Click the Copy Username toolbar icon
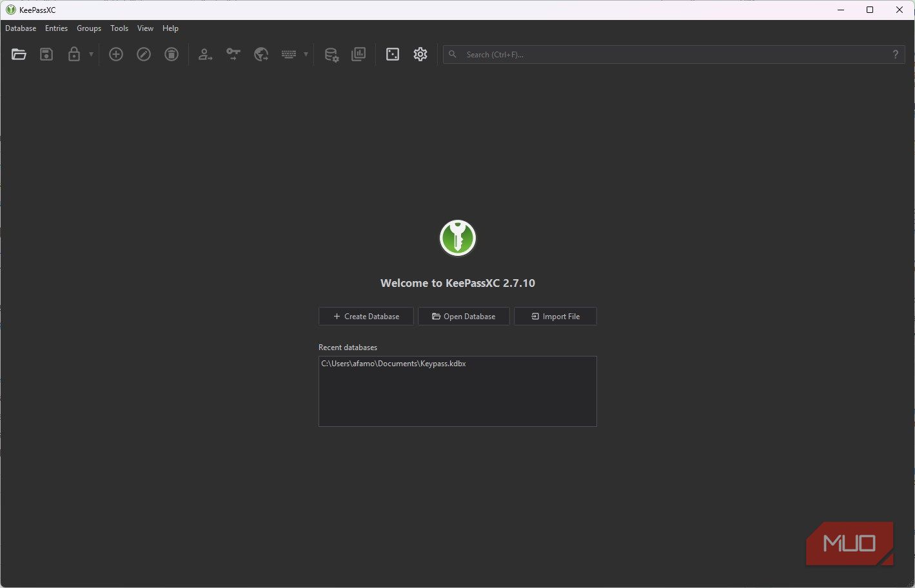Viewport: 915px width, 588px height. [205, 55]
